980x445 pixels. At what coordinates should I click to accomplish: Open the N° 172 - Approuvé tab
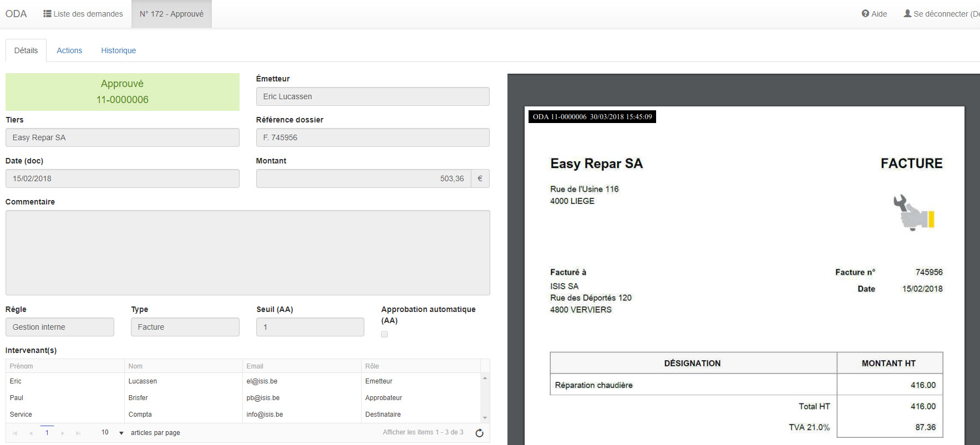tap(171, 14)
